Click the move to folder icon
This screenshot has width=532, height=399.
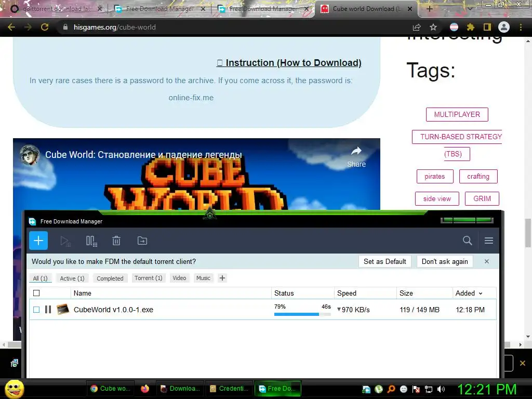coord(142,241)
